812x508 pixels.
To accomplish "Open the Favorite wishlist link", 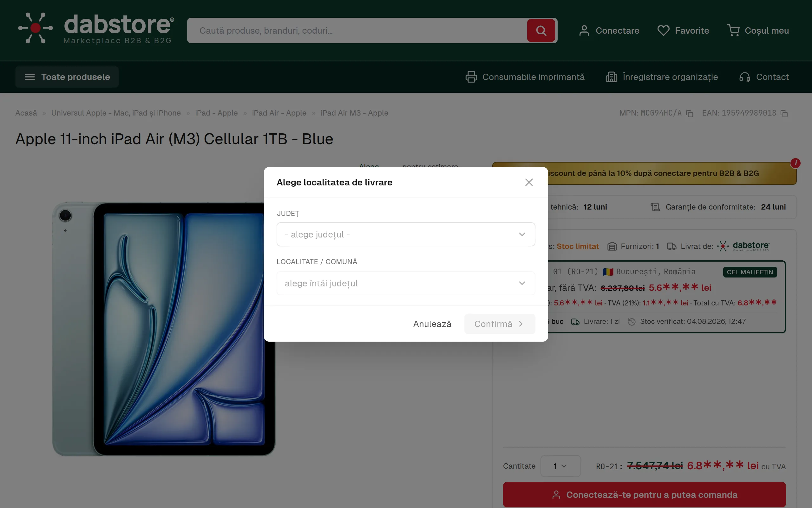I will (x=683, y=30).
